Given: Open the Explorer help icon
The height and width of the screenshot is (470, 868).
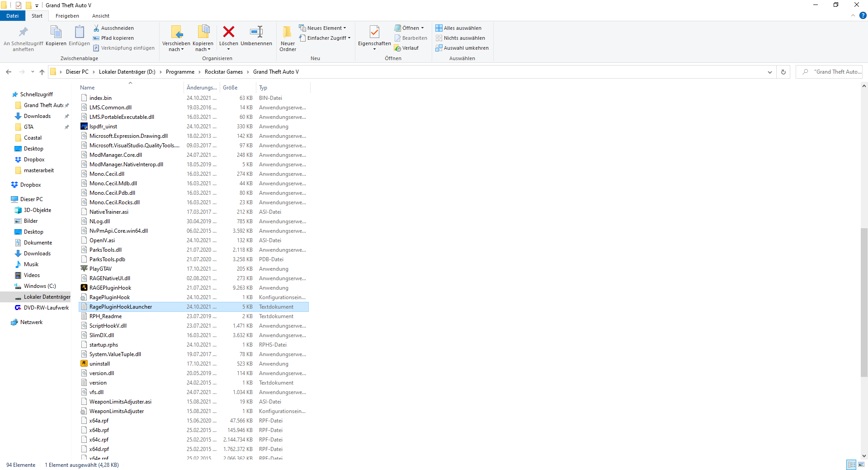Looking at the screenshot, I should tap(863, 15).
